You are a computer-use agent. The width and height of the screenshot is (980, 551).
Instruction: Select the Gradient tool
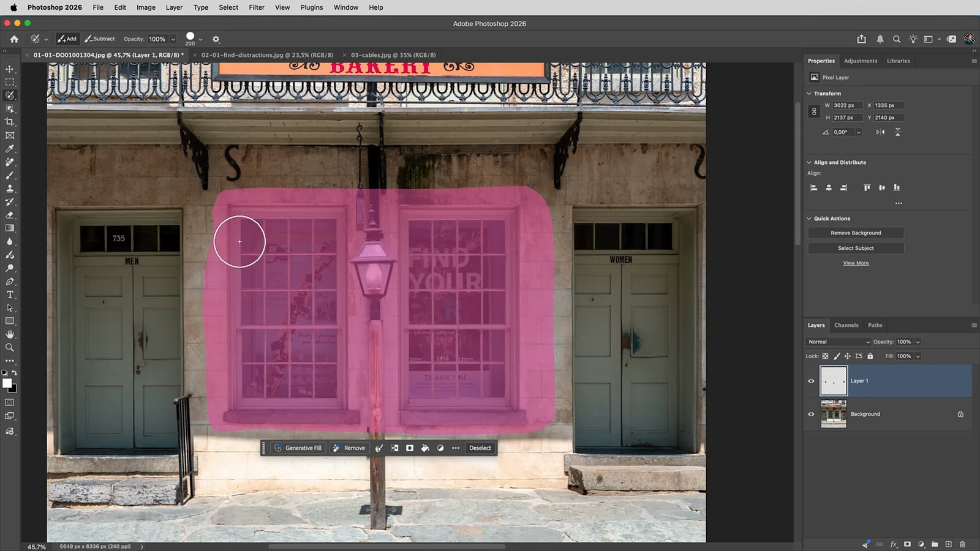tap(10, 228)
